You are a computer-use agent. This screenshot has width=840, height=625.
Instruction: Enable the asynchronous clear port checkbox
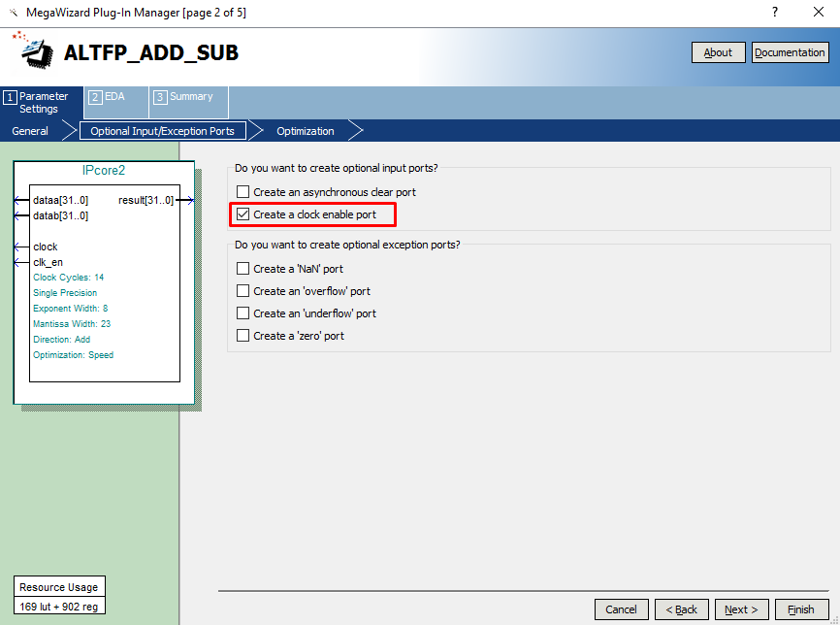click(242, 192)
